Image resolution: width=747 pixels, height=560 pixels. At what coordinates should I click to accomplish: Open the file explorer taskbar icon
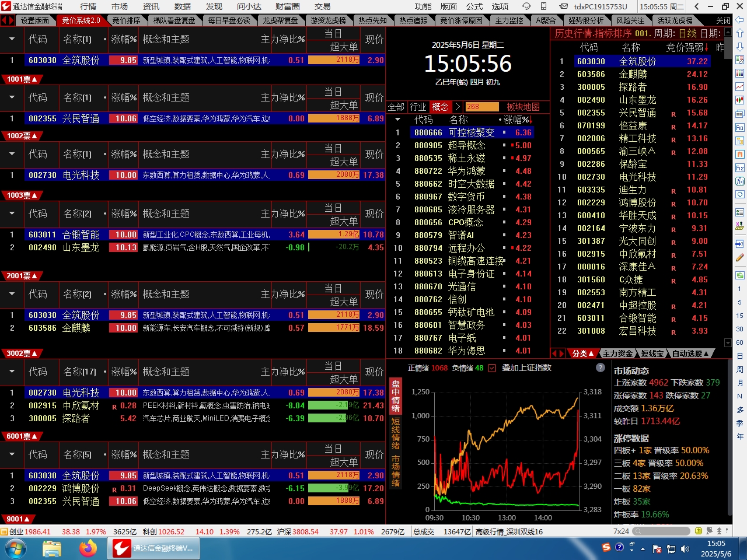point(52,548)
